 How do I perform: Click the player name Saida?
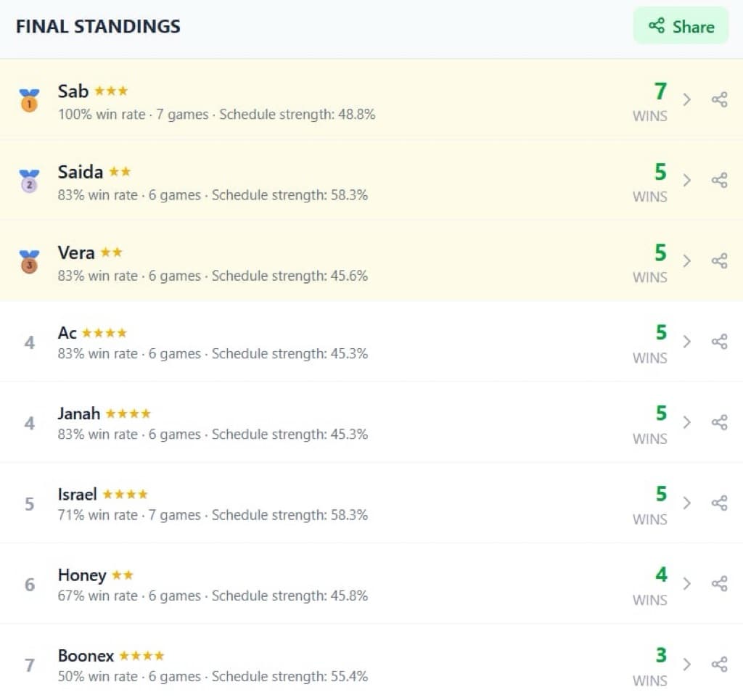pos(80,172)
